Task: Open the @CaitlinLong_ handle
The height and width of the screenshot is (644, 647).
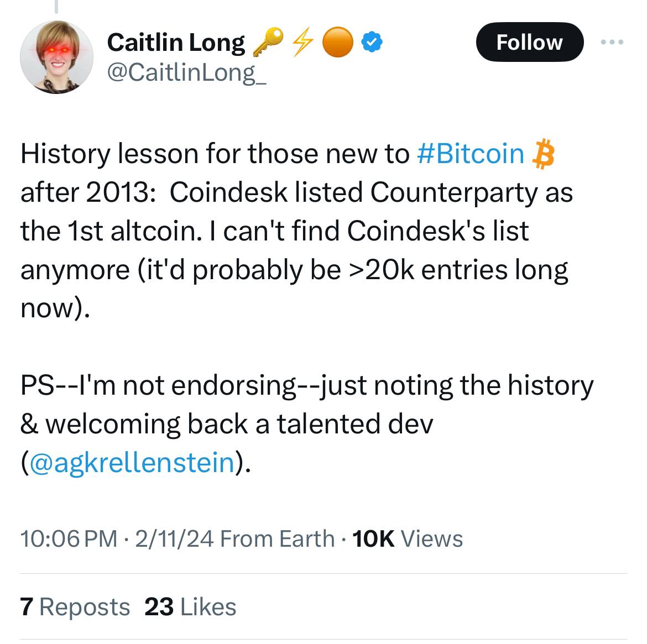Action: click(x=186, y=72)
